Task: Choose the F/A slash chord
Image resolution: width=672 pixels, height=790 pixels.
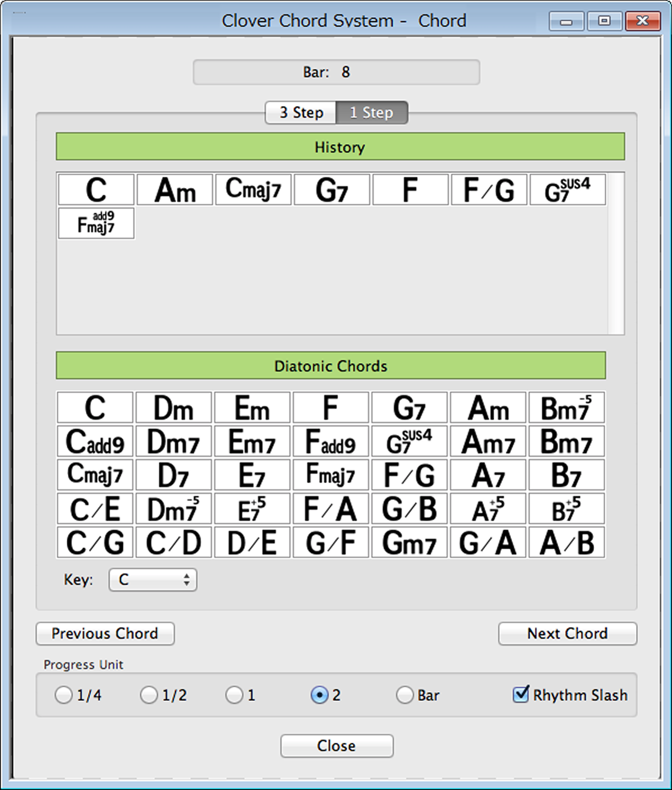Action: tap(330, 508)
